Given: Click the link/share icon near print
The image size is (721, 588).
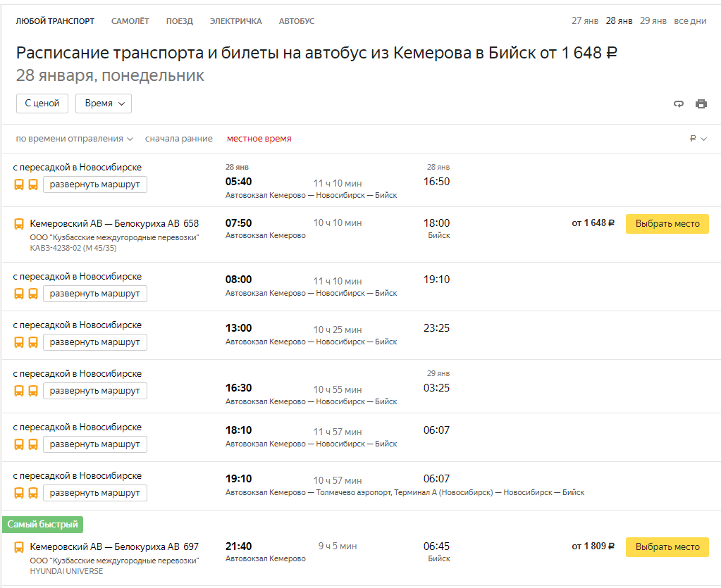Looking at the screenshot, I should pyautogui.click(x=679, y=104).
